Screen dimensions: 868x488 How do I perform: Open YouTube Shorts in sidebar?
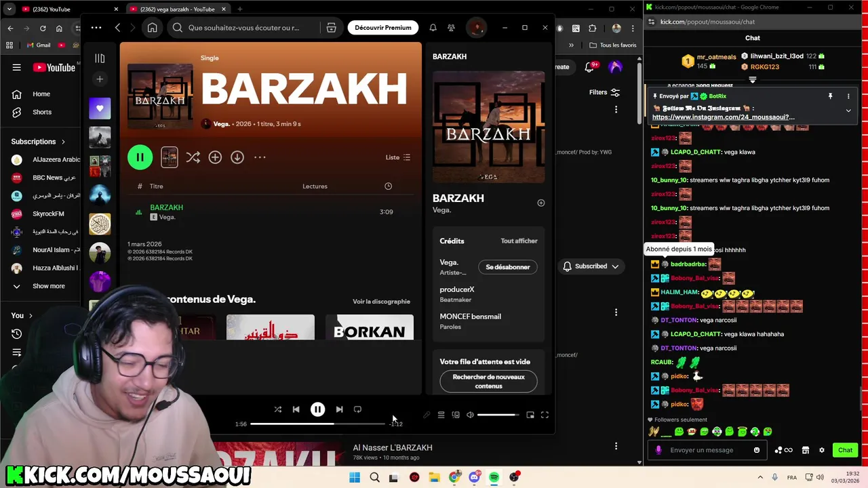pos(41,112)
